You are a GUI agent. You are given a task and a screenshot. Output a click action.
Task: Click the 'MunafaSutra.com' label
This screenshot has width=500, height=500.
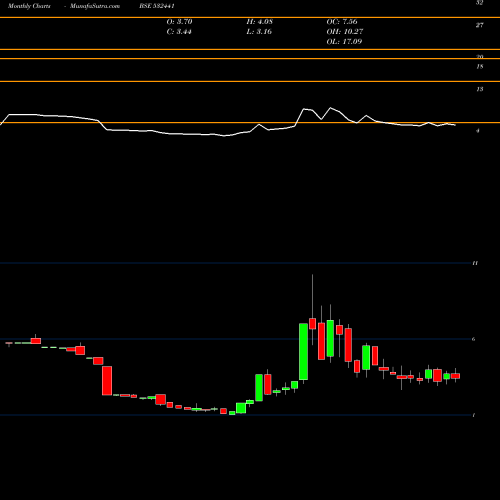tap(95, 6)
